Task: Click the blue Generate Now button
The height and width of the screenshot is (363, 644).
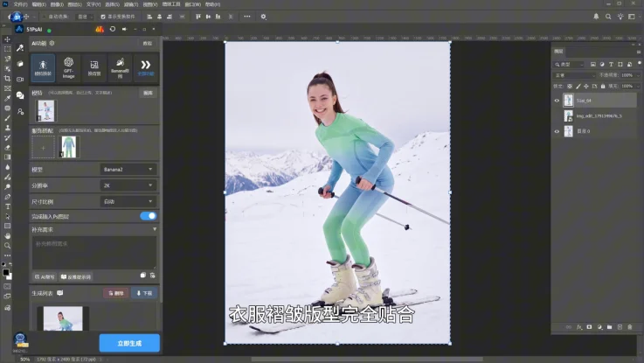Action: [129, 343]
